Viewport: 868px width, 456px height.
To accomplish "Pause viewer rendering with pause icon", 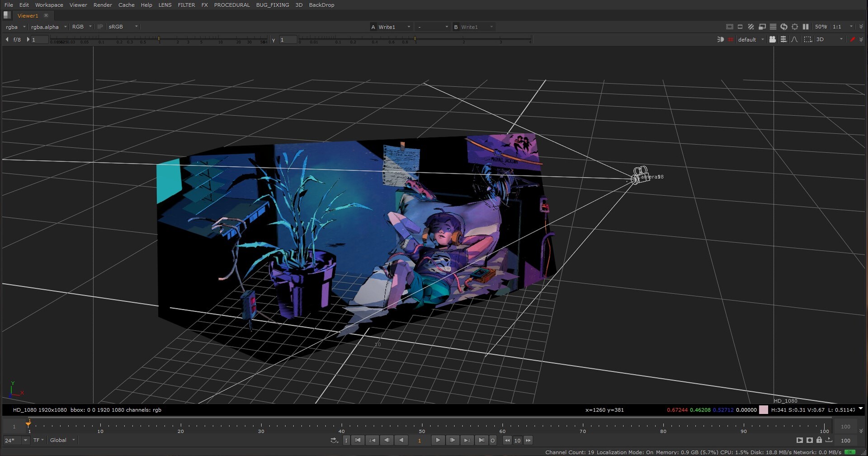I will tap(805, 27).
